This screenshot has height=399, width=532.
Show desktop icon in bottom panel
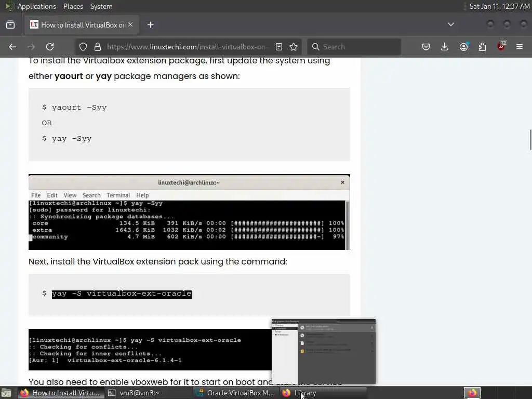point(6,393)
